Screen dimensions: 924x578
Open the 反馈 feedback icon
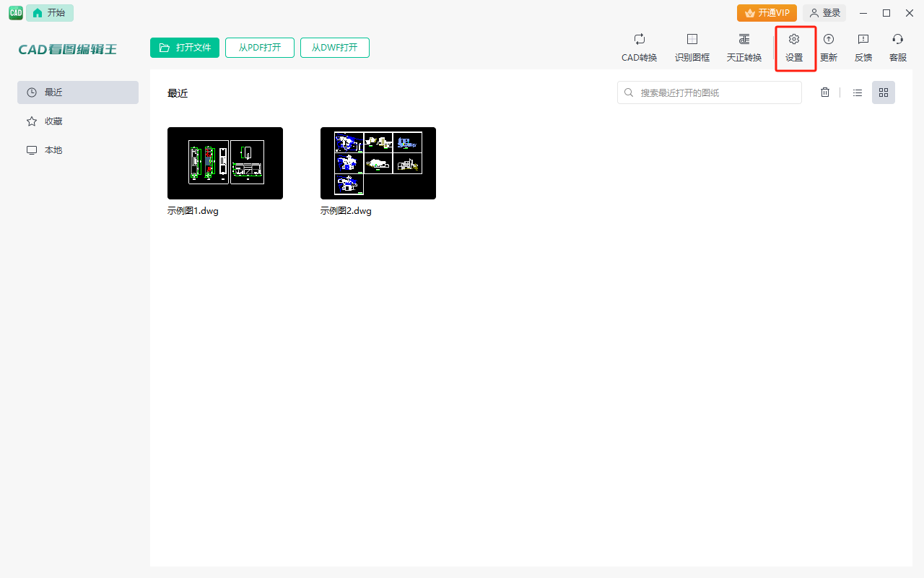click(863, 48)
